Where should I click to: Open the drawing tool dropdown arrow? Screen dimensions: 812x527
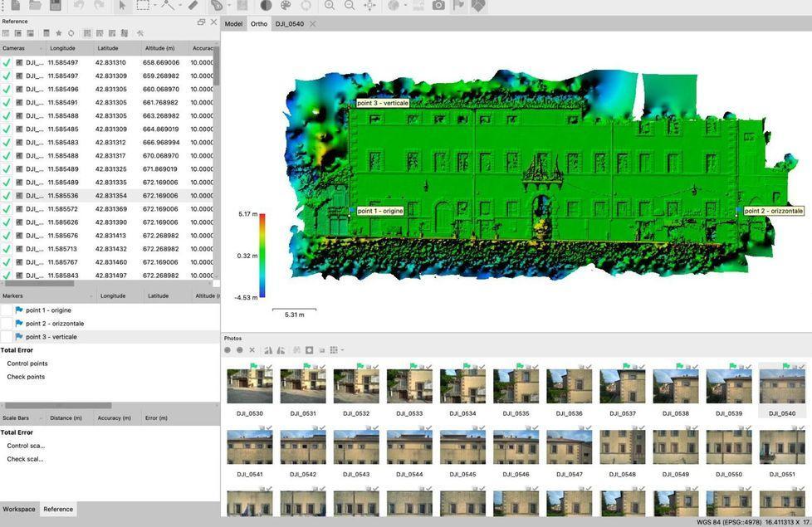(180, 6)
